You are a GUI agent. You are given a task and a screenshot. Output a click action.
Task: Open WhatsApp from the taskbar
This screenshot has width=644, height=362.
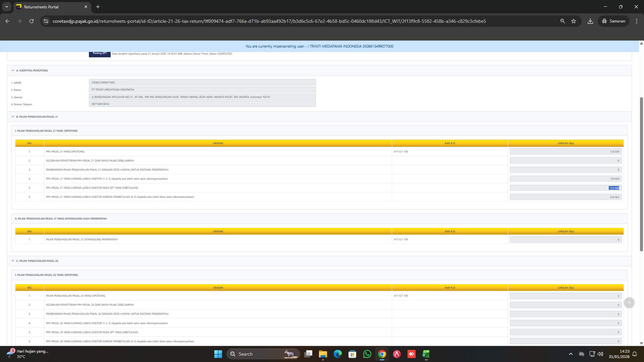[x=367, y=354]
